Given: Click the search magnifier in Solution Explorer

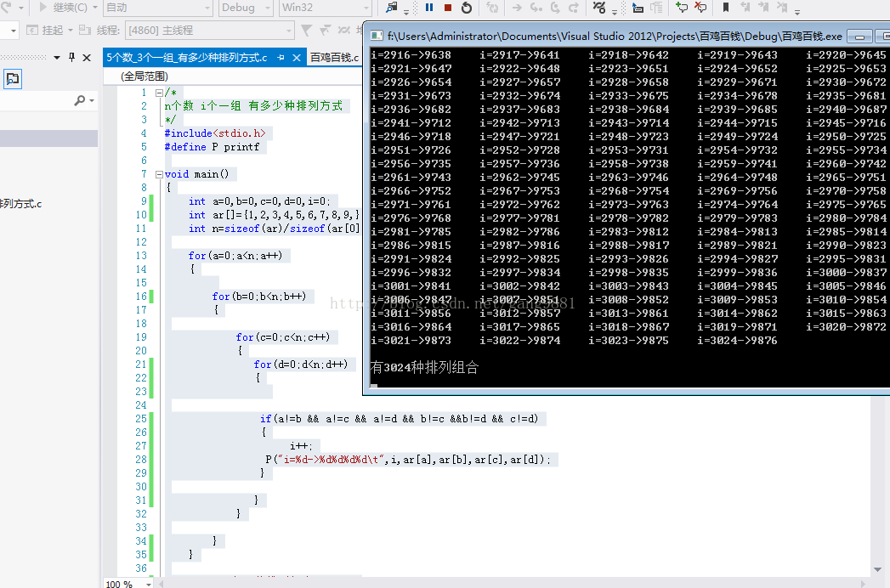Looking at the screenshot, I should point(80,100).
